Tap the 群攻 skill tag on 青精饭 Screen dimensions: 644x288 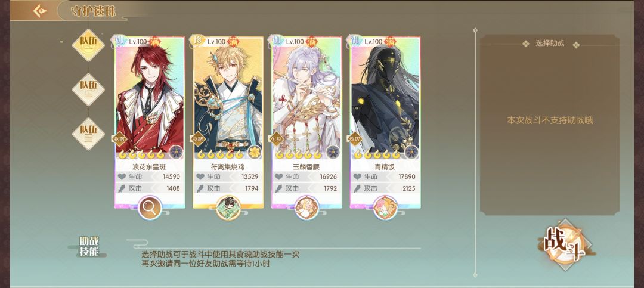click(354, 140)
